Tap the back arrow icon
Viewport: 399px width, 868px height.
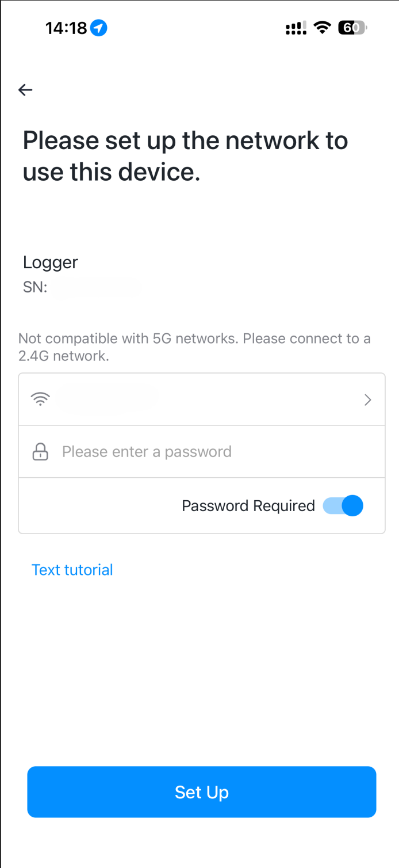point(25,90)
